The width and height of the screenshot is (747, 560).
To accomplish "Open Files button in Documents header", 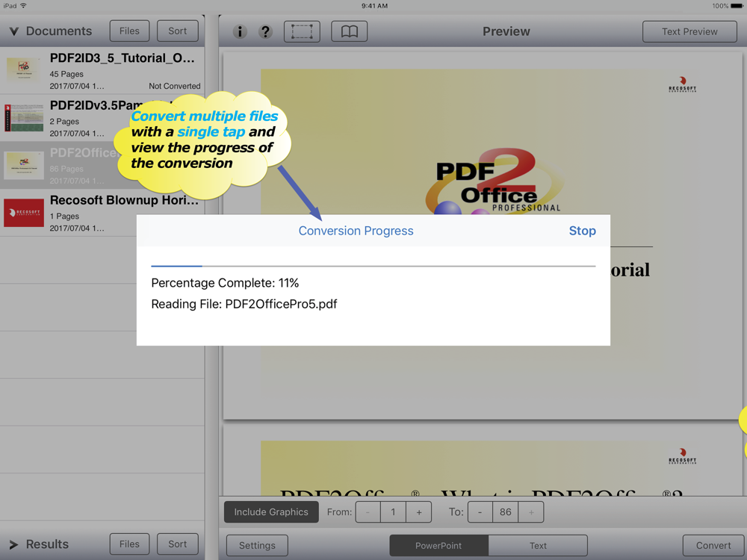I will [129, 31].
